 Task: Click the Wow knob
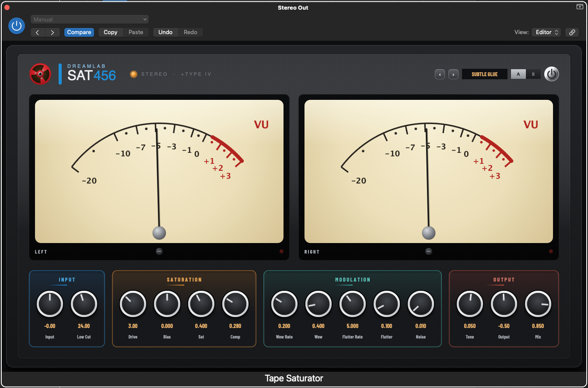click(318, 304)
